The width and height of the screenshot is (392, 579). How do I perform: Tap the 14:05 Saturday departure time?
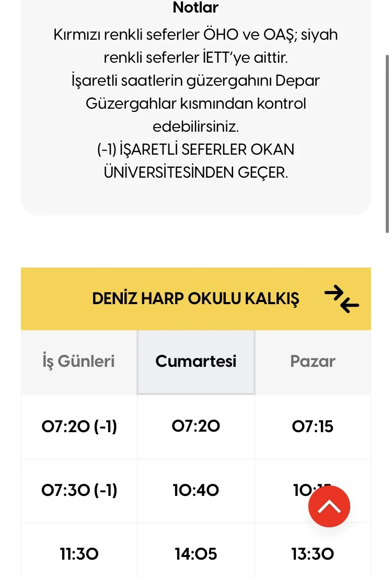196,553
